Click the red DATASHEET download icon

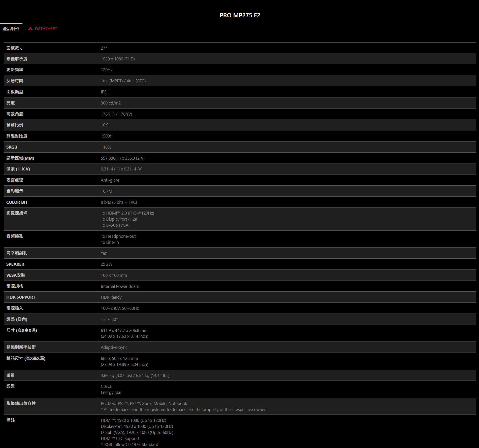click(30, 29)
